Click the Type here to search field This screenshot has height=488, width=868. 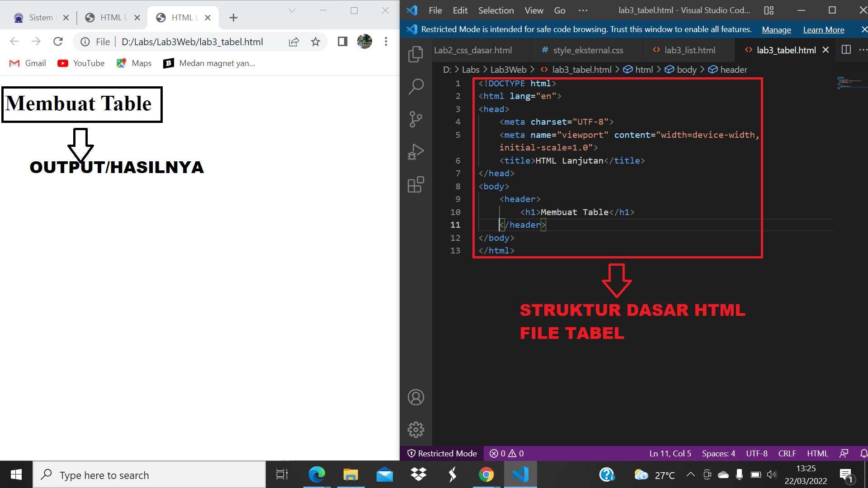(x=149, y=474)
